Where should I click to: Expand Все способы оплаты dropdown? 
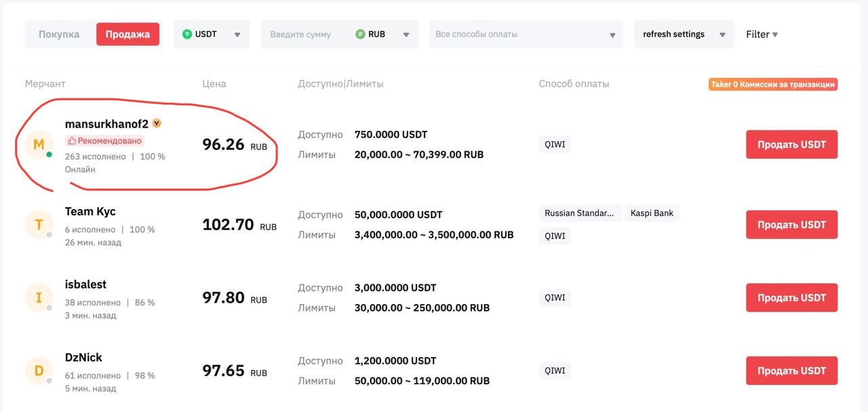pos(526,35)
